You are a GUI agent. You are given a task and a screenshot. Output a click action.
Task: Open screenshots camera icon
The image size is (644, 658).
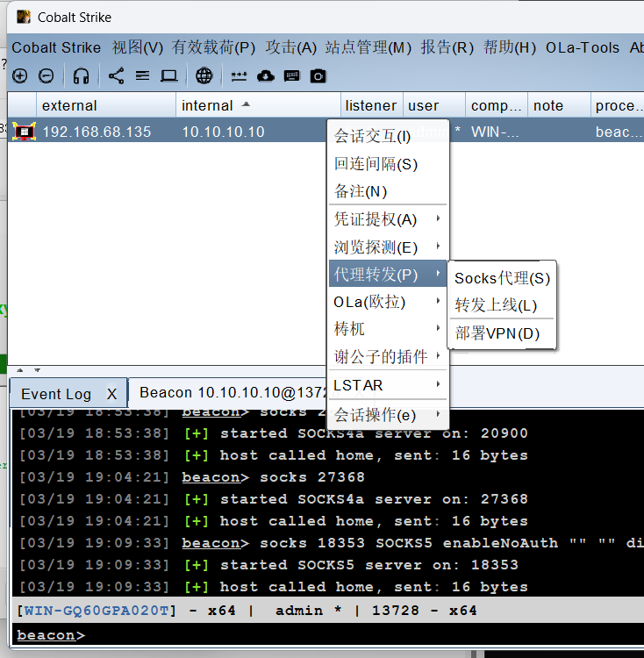[x=318, y=76]
